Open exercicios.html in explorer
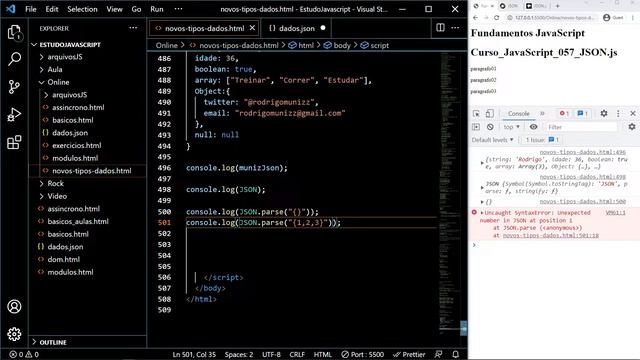Viewport: 640px width, 360px height. pos(77,145)
